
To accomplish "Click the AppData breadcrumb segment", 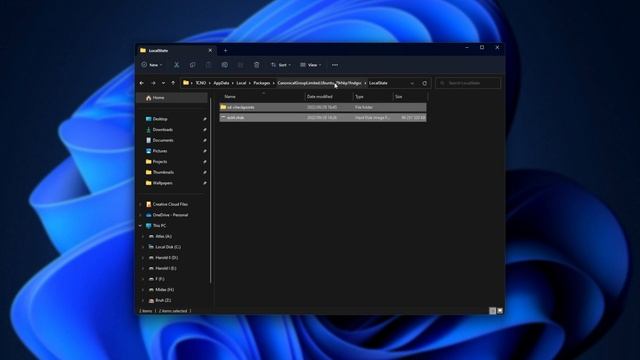I will (221, 83).
